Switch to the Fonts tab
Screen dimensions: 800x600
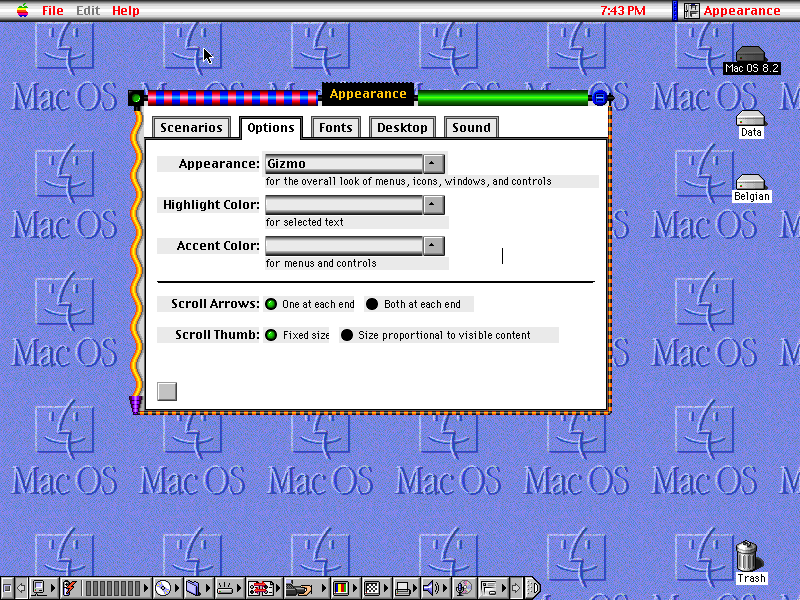336,128
